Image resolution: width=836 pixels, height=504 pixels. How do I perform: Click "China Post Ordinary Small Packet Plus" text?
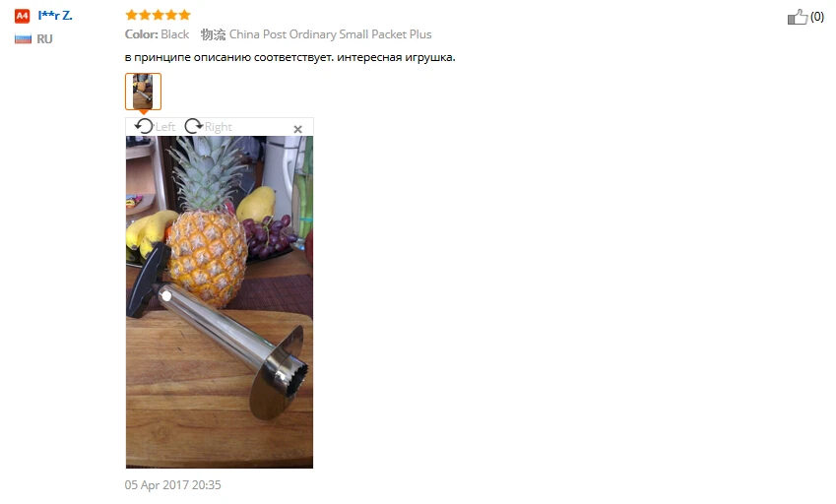click(331, 34)
